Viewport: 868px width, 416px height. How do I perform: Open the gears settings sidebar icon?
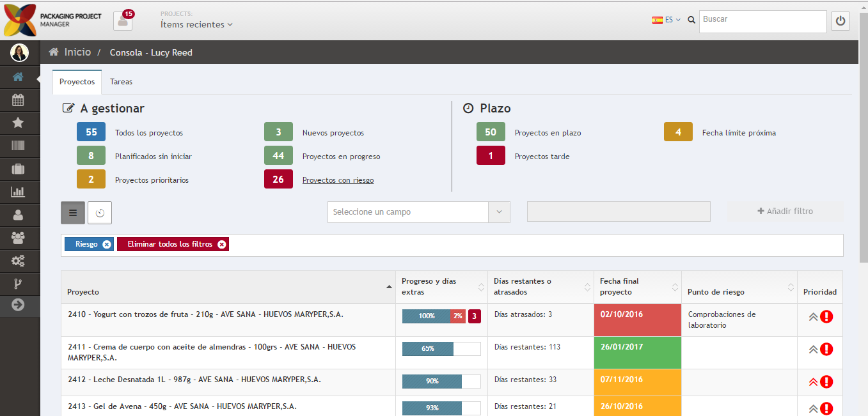18,261
